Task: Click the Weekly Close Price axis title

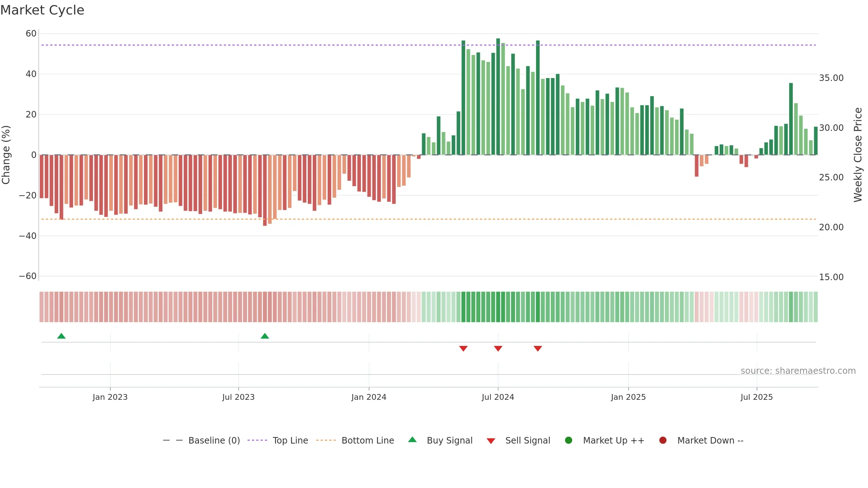Action: tap(858, 155)
